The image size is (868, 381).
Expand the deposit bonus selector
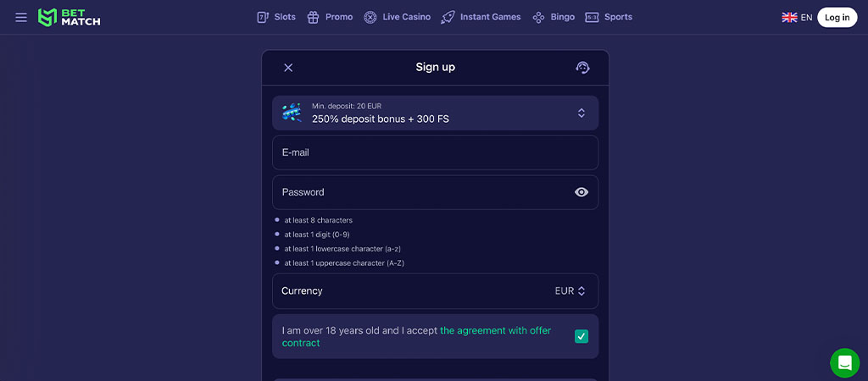tap(581, 113)
